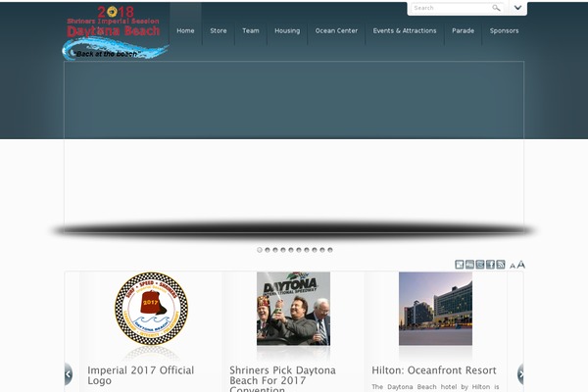Open the Facebook icon link
588x392 pixels.
pos(490,265)
